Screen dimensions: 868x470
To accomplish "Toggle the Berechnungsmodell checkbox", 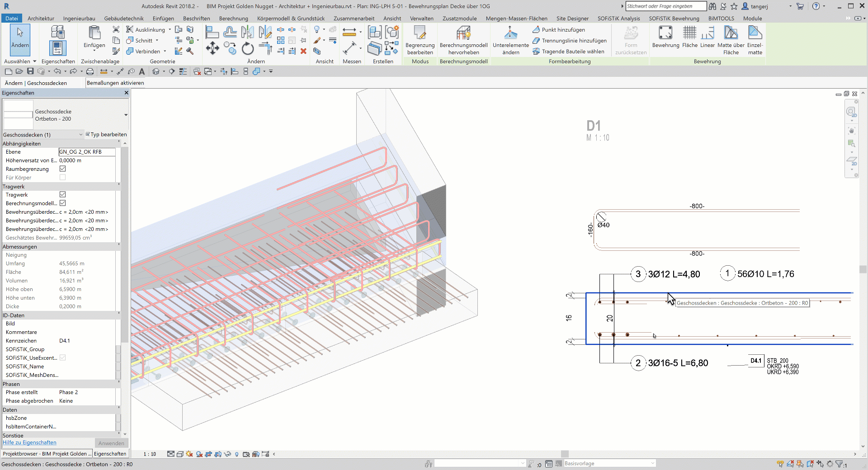I will click(62, 203).
